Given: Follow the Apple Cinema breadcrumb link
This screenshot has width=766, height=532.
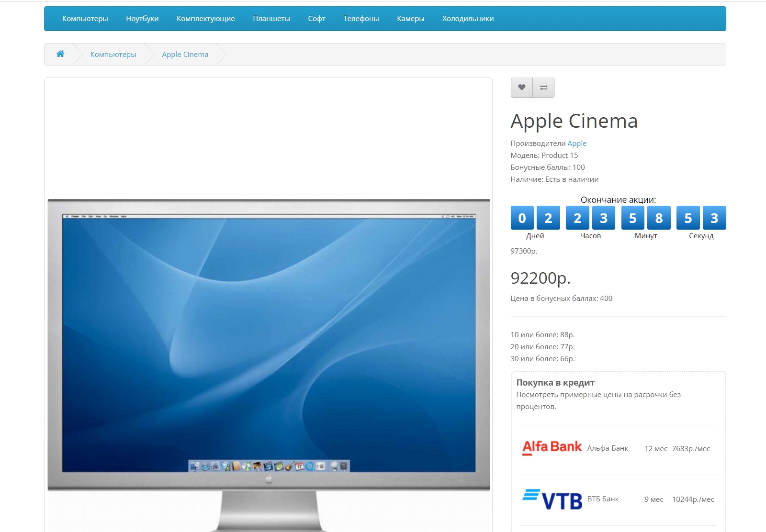Looking at the screenshot, I should pyautogui.click(x=185, y=55).
